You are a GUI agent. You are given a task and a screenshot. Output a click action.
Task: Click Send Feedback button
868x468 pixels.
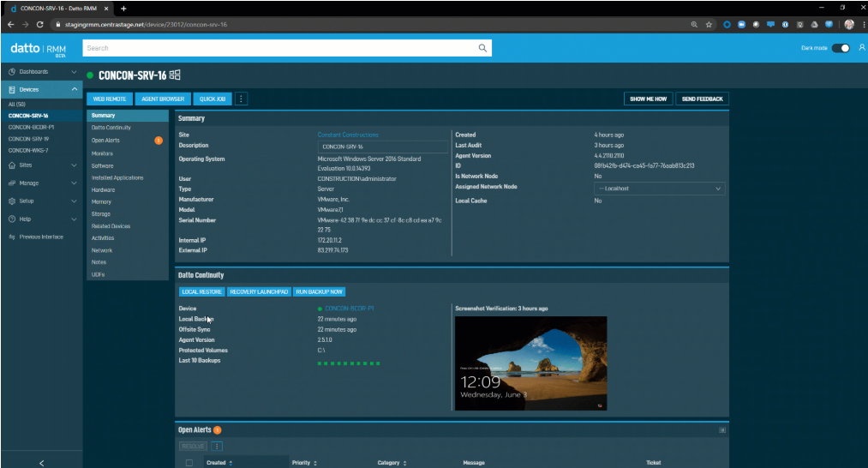702,99
